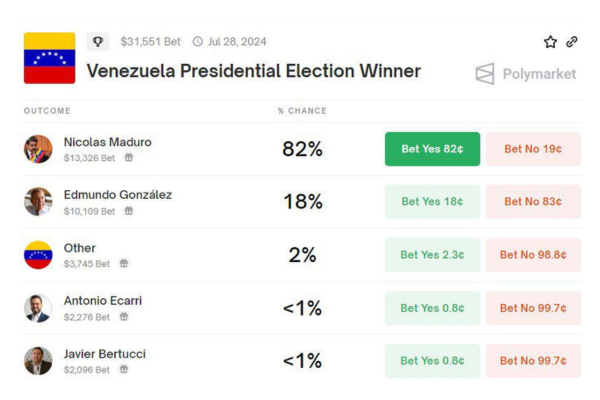
Task: Click the gift icon under Other
Action: pyautogui.click(x=123, y=264)
